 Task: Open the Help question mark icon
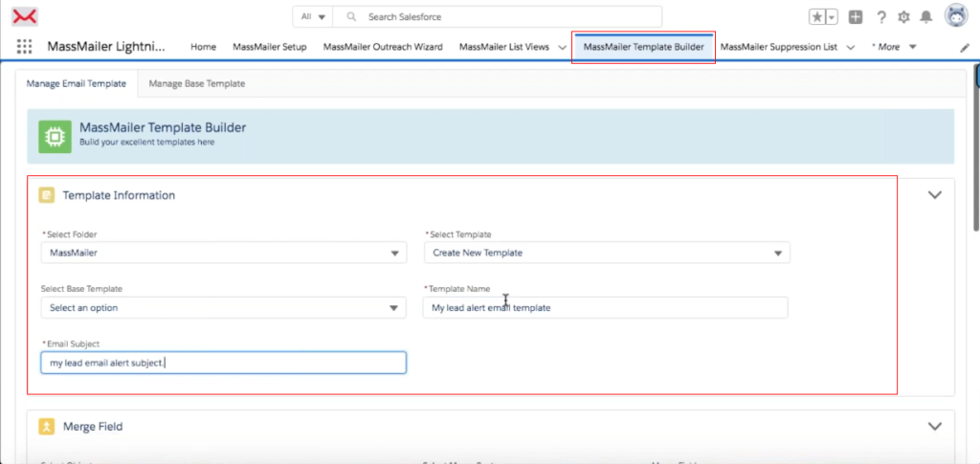(x=881, y=17)
